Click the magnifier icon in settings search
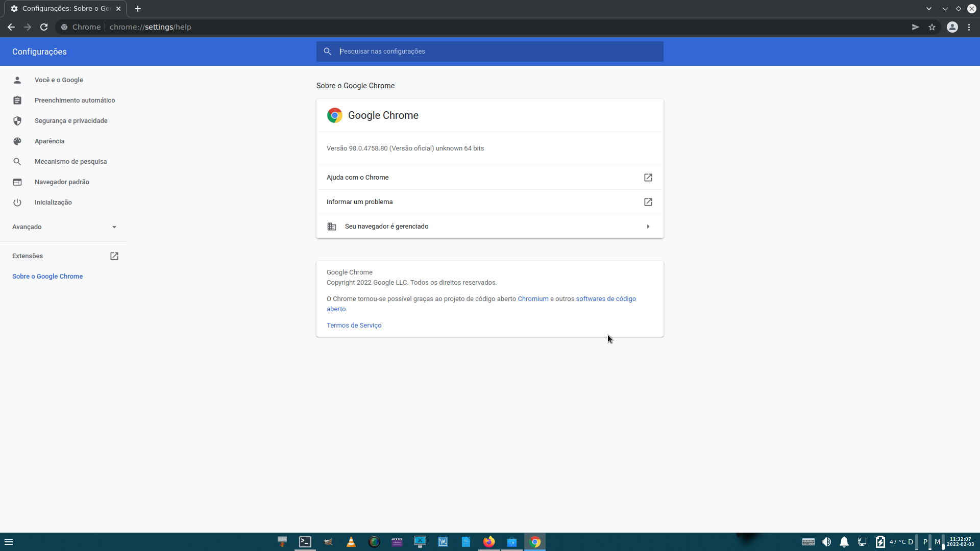Viewport: 980px width, 551px height. [328, 52]
